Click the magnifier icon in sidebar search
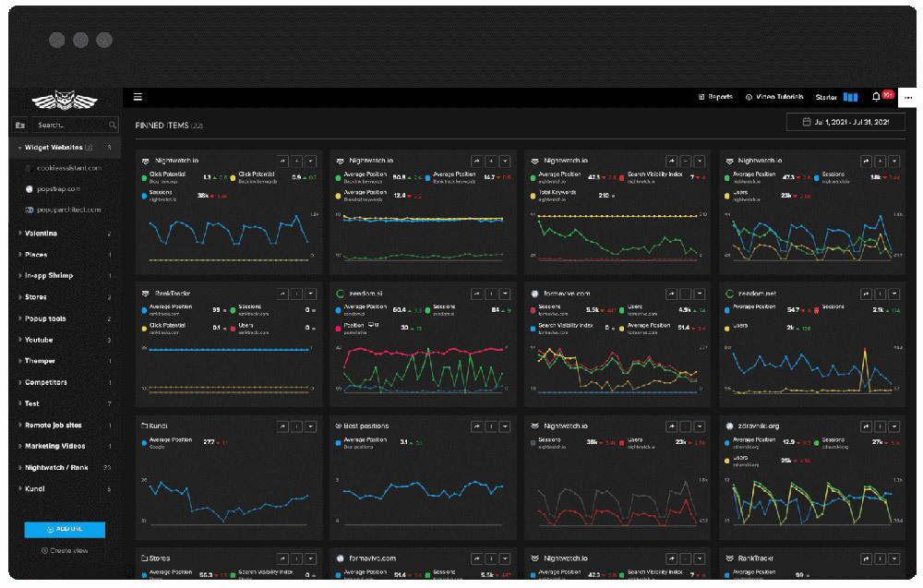Screen dimensions: 923x588 click(x=113, y=125)
